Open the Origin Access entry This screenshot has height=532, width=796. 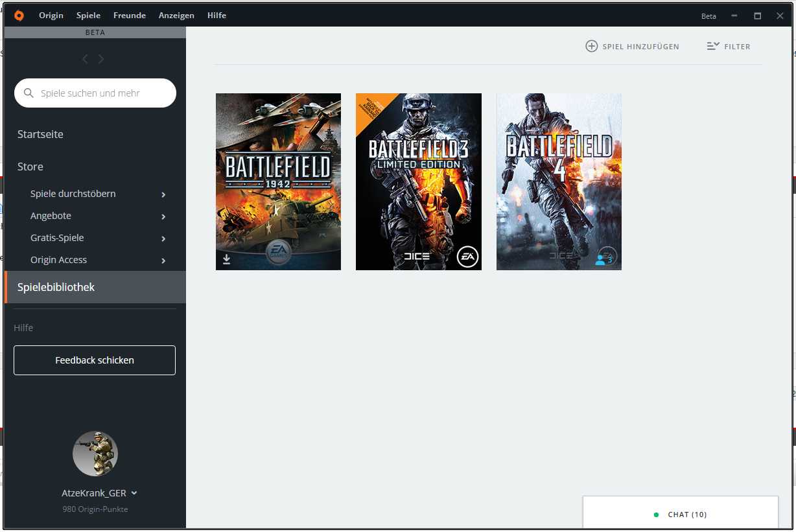58,260
